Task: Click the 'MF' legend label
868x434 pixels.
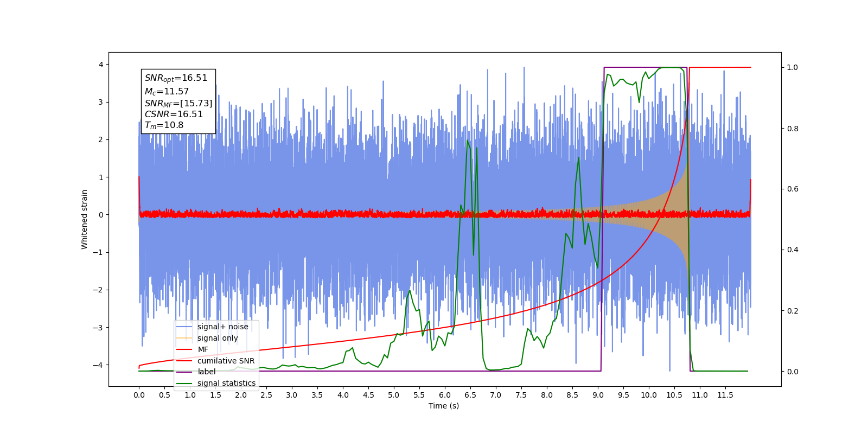Action: [x=202, y=349]
